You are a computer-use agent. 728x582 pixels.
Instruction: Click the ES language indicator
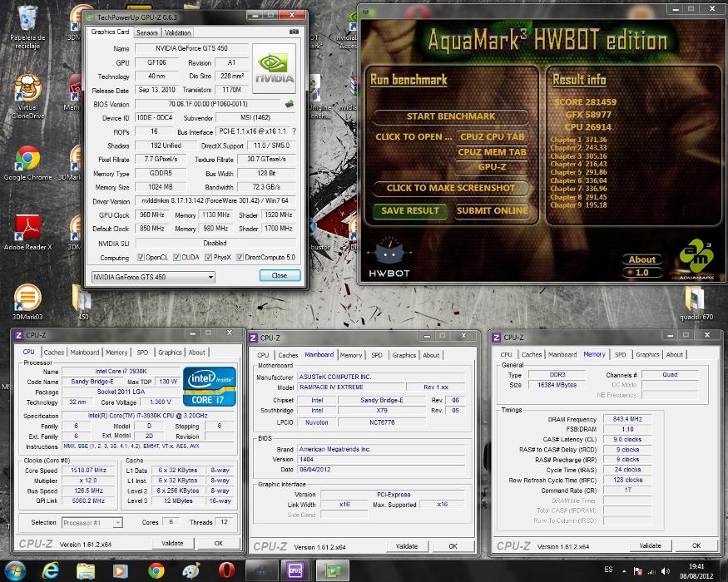pyautogui.click(x=608, y=570)
